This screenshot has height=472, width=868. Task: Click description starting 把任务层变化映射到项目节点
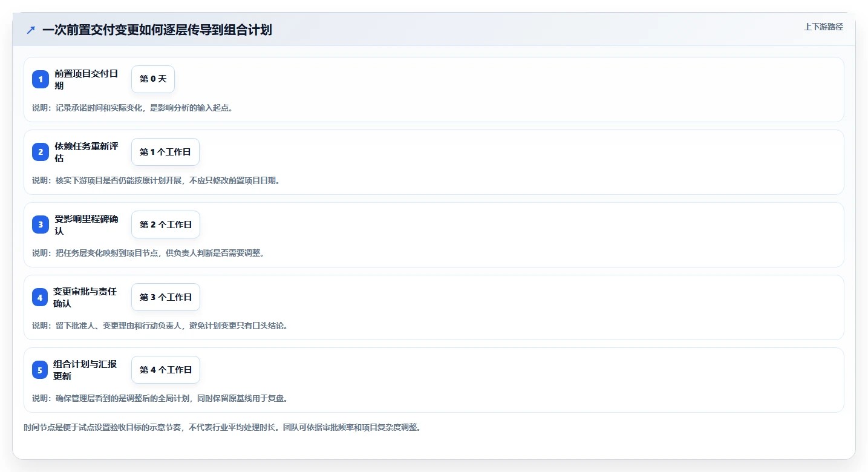(x=148, y=253)
